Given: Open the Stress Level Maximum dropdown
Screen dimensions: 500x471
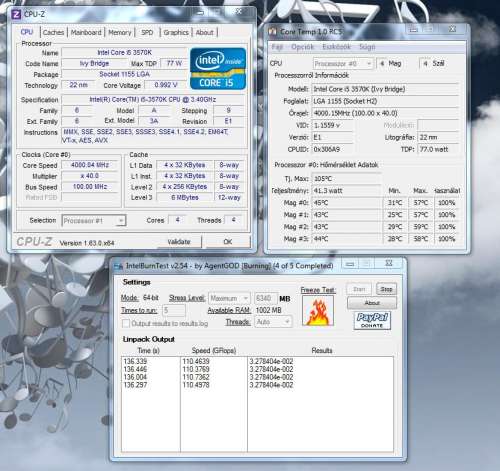Looking at the screenshot, I should click(x=229, y=298).
